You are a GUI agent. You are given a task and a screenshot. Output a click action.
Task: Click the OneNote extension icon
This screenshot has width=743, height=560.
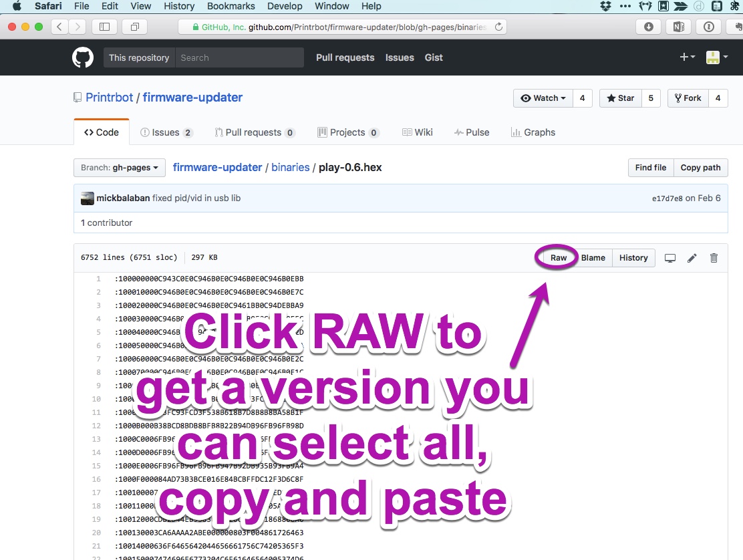679,27
